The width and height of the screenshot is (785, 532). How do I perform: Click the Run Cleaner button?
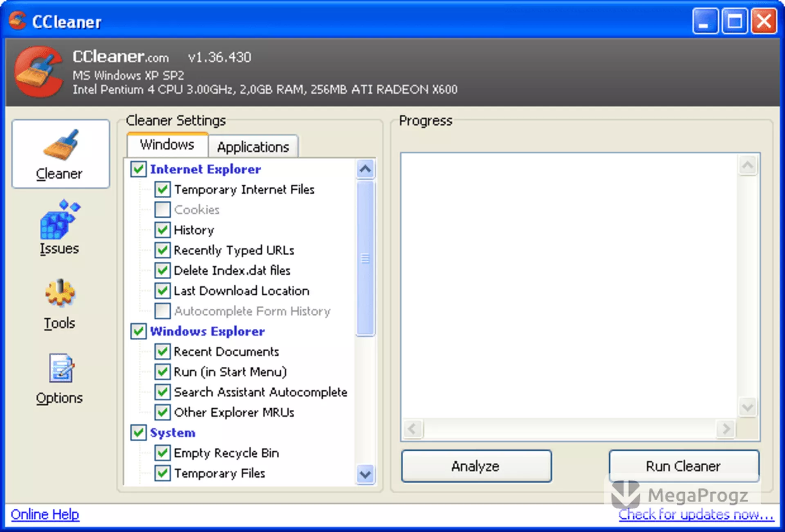click(684, 466)
